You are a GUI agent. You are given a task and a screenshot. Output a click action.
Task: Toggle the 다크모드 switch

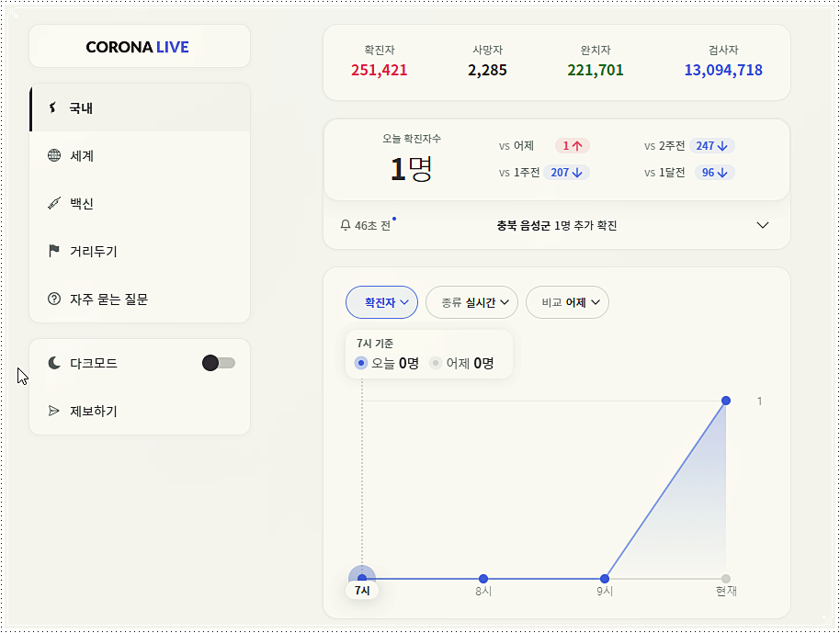[219, 363]
